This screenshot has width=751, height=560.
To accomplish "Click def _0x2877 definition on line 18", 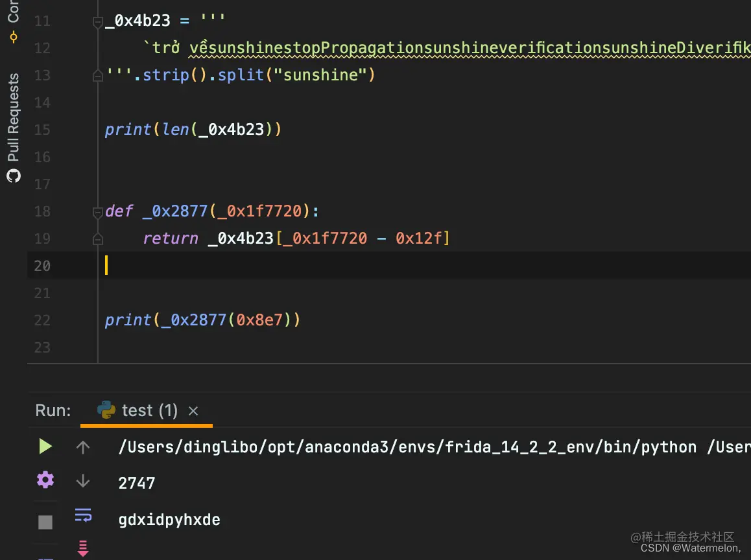I will click(x=212, y=211).
